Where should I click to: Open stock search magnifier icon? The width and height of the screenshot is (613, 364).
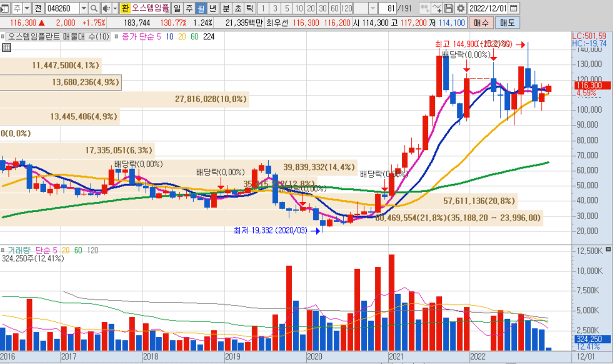click(x=94, y=8)
